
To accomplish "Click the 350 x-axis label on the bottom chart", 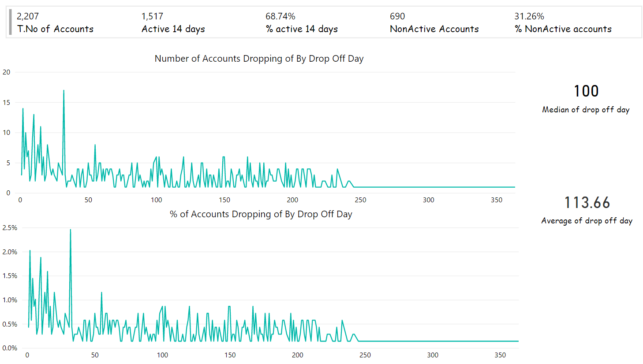I will 500,355.
